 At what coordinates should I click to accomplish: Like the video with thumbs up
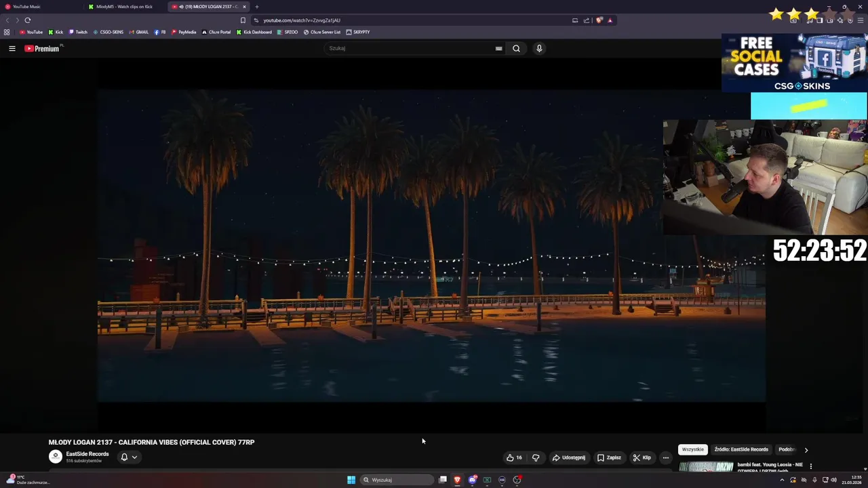pos(514,457)
